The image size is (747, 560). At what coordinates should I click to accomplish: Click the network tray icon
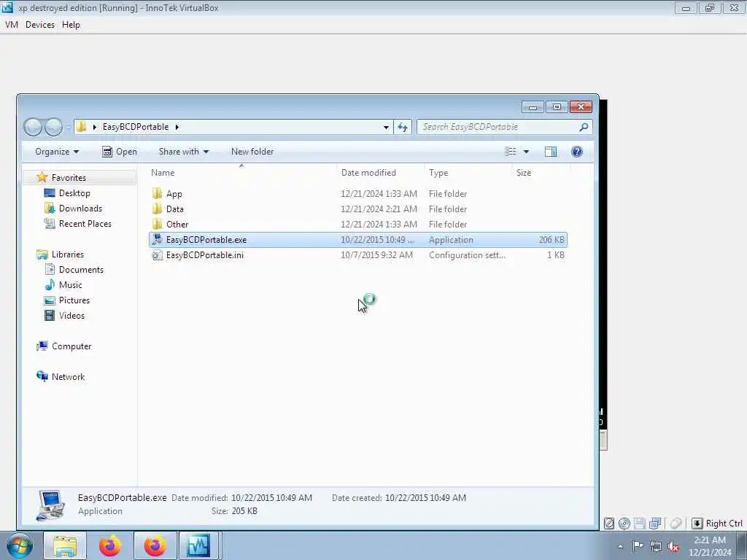coord(656,547)
